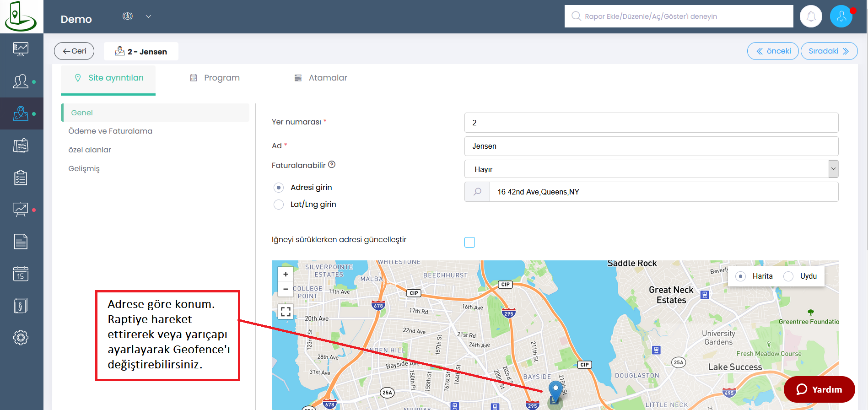Go to the Sıradaki site
The width and height of the screenshot is (868, 410).
(829, 51)
